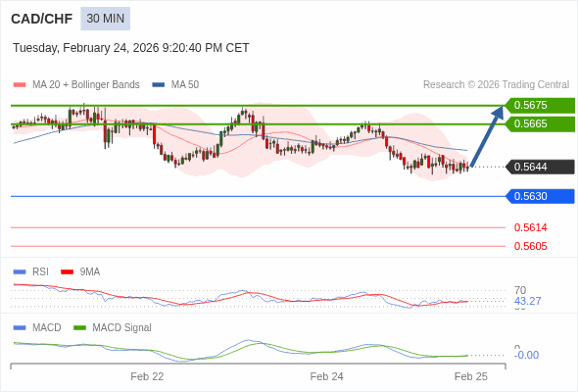Click the RSI 70 level label
This screenshot has width=578, height=392.
click(x=520, y=290)
